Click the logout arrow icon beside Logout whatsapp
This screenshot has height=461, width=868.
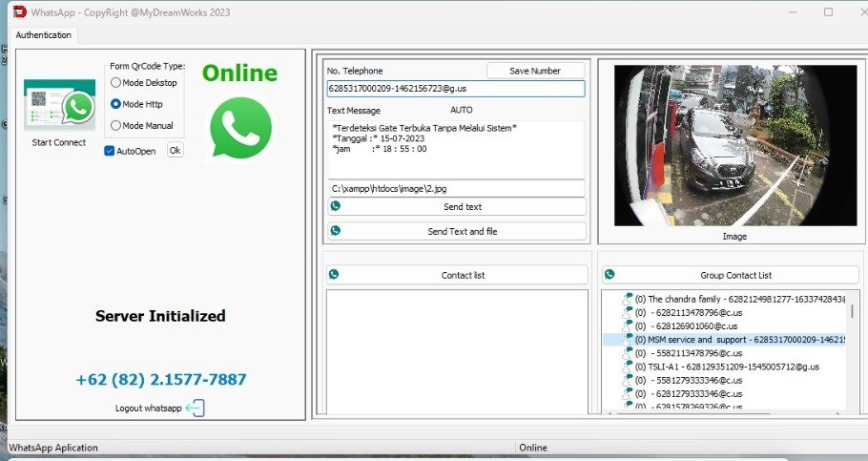[195, 409]
